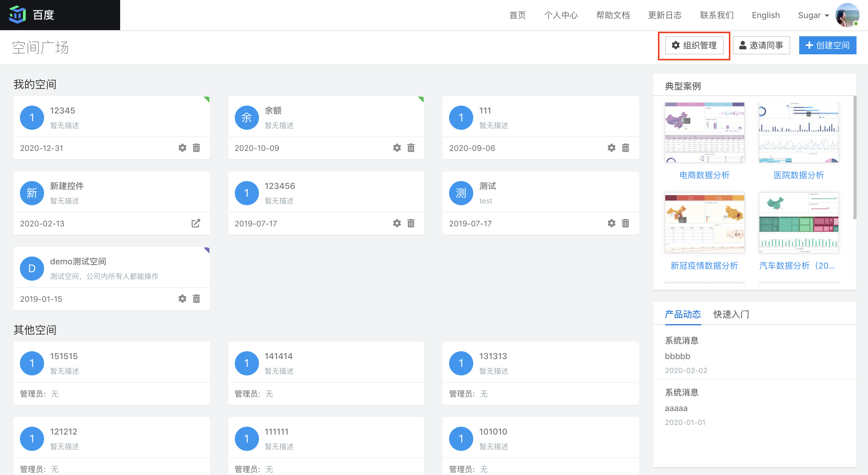
Task: Open the space named 121212
Action: coord(63,432)
